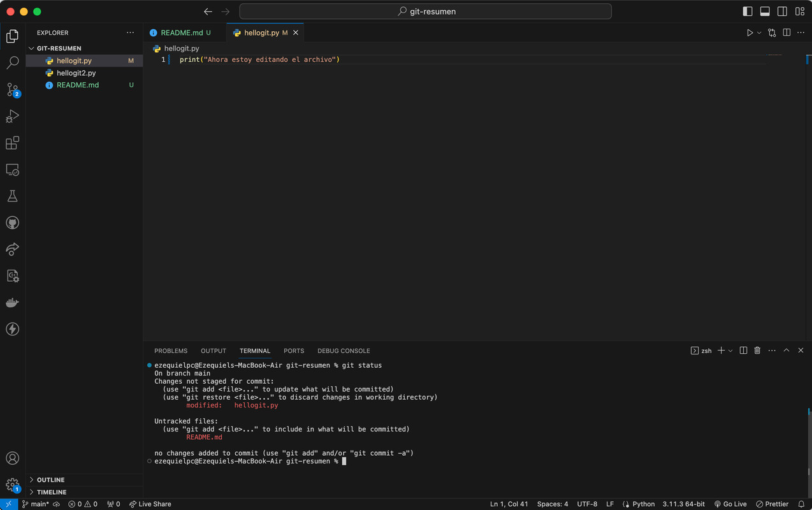812x510 pixels.
Task: Open the new terminal launch profile dropdown
Action: (x=730, y=351)
